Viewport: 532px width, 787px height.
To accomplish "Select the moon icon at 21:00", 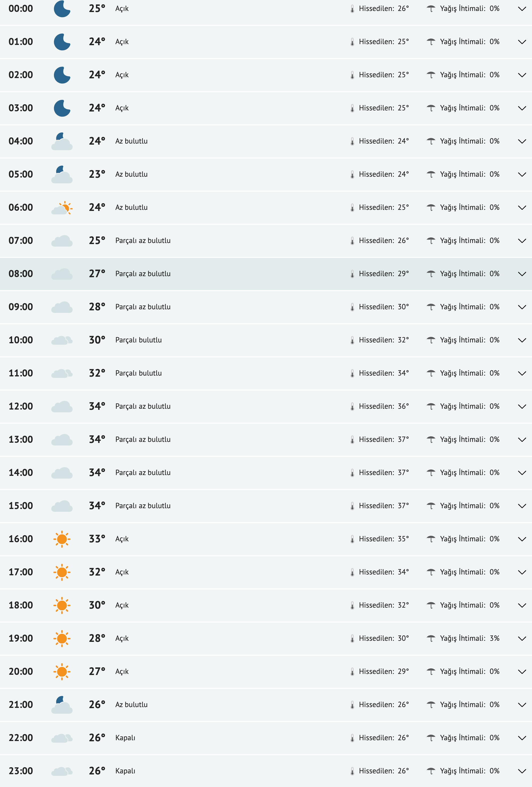I will 62,704.
